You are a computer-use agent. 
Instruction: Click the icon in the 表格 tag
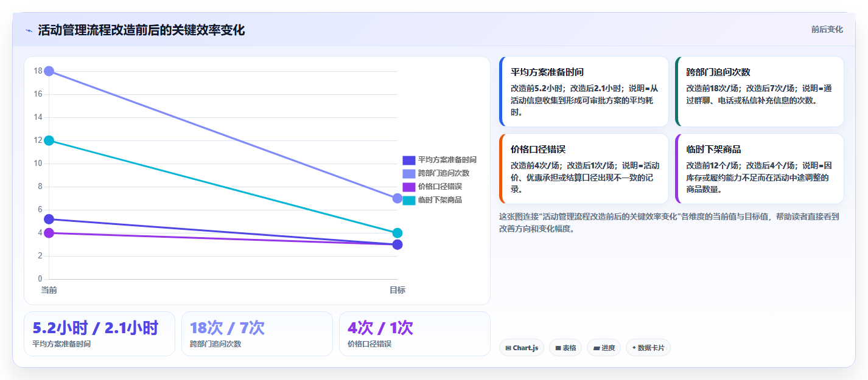click(558, 348)
